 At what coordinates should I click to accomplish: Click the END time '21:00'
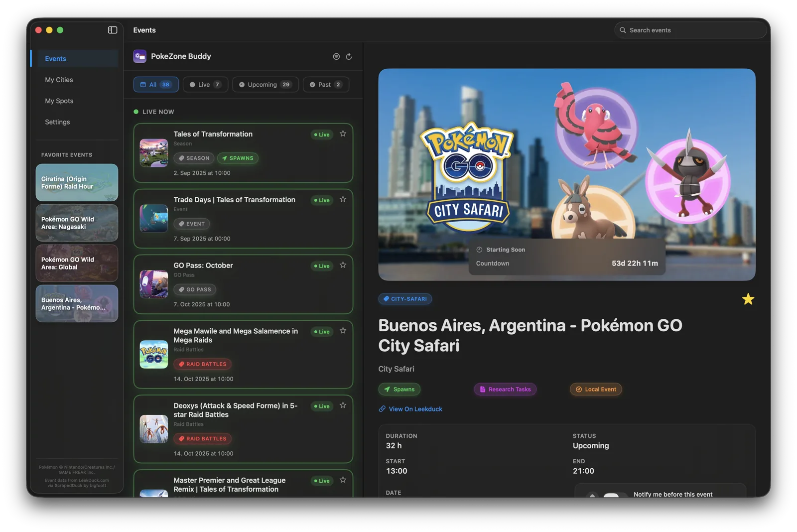[x=583, y=471]
